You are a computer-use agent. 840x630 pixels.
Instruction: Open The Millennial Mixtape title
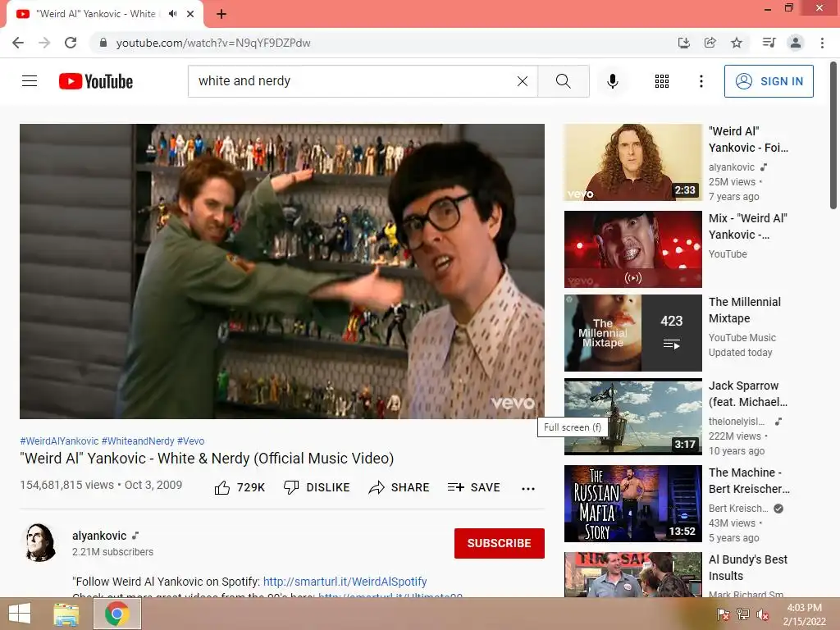(745, 310)
